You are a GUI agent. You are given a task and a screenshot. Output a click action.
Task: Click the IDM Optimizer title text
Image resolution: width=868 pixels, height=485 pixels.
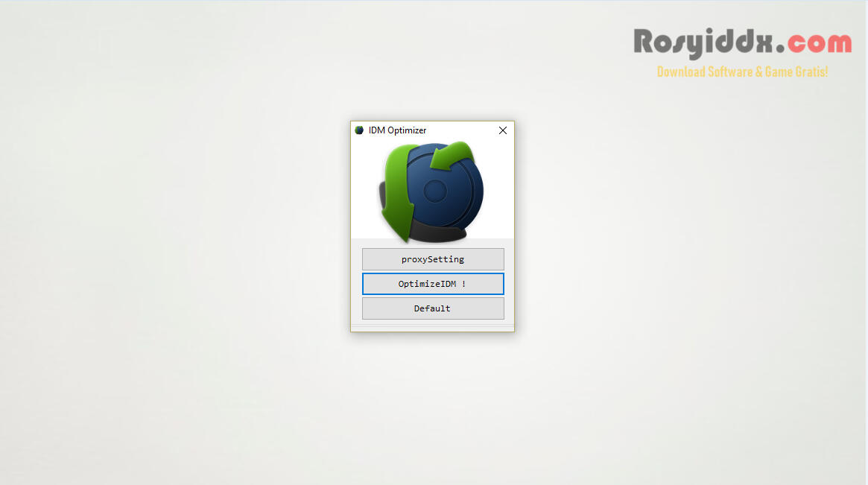397,130
